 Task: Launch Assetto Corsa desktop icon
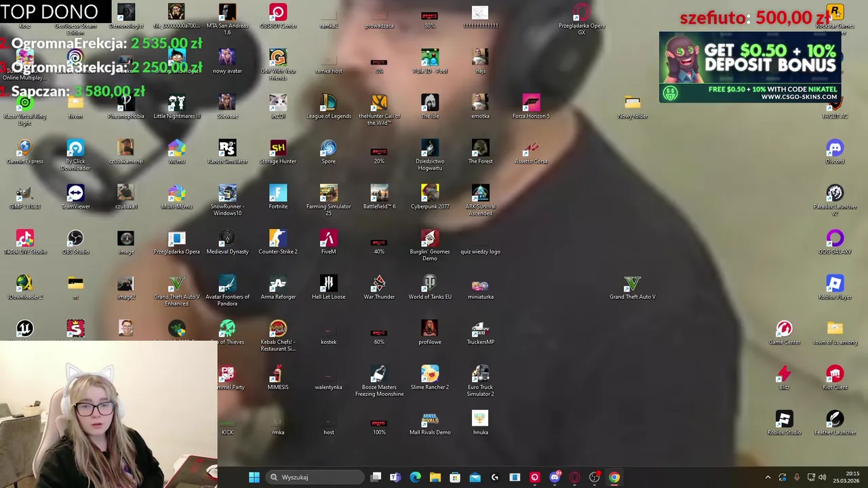(531, 152)
